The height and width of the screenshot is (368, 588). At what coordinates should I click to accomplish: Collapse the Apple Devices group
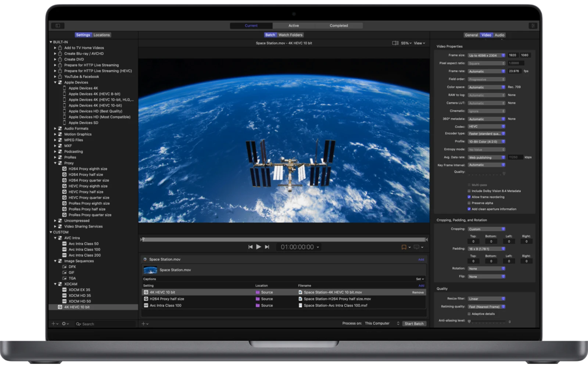tap(55, 82)
